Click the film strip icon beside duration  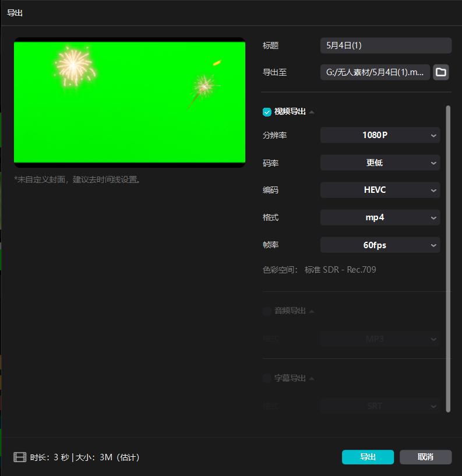coord(20,457)
